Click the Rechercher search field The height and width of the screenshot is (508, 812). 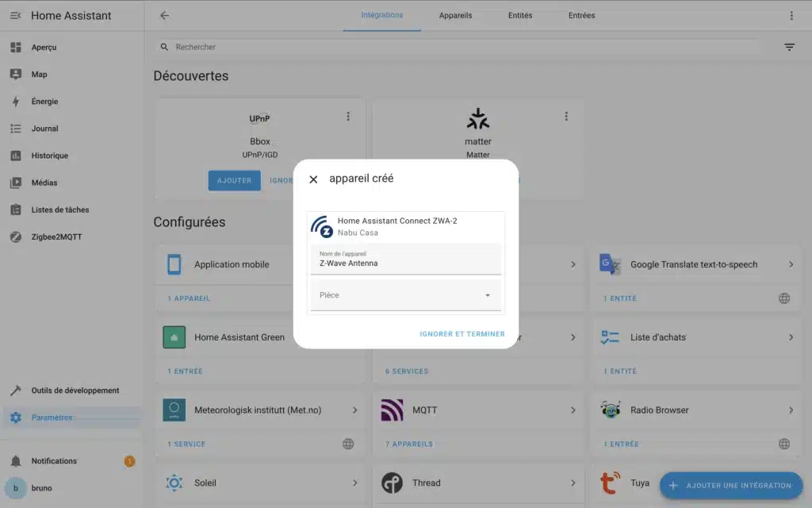coord(458,47)
